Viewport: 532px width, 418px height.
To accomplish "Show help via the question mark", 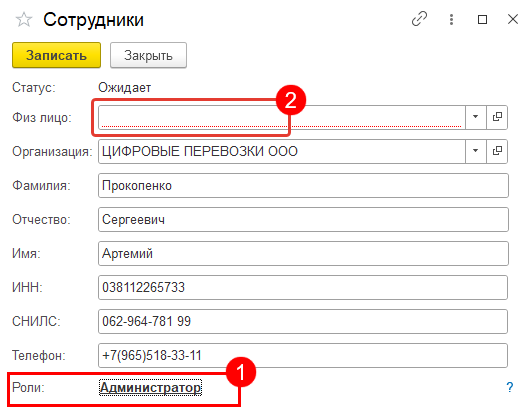I will (x=509, y=387).
